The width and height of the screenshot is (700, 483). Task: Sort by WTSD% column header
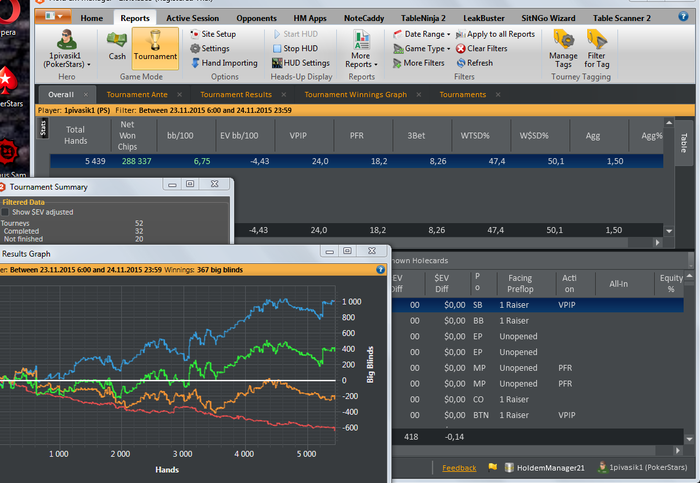click(x=475, y=135)
